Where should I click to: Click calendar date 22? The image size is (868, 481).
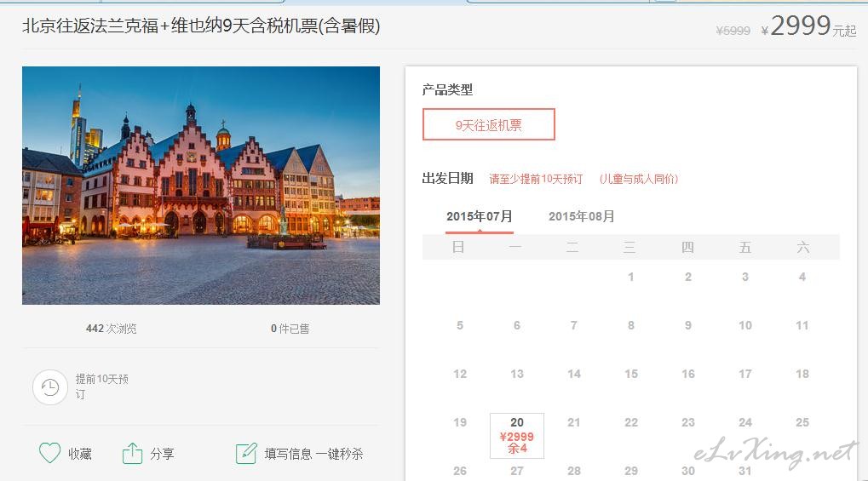[631, 422]
